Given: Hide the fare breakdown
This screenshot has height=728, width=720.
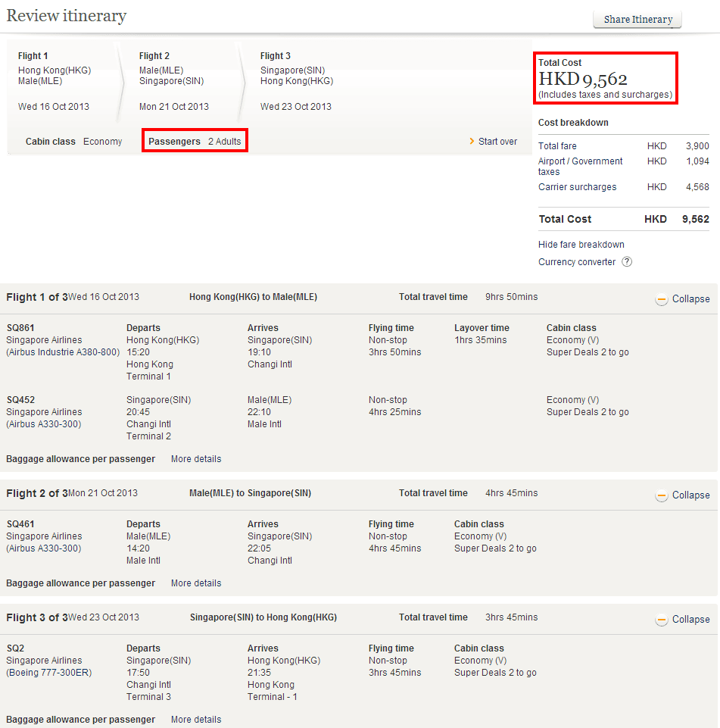Looking at the screenshot, I should coord(581,245).
